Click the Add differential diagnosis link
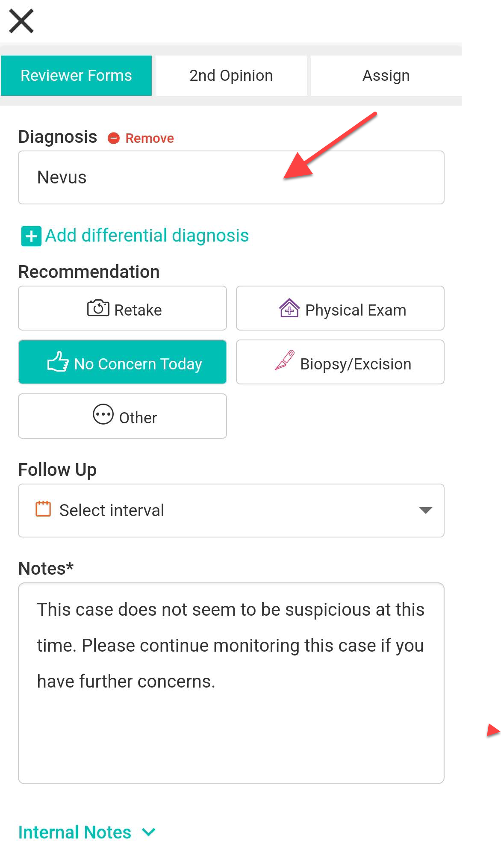The image size is (501, 868). (x=147, y=236)
